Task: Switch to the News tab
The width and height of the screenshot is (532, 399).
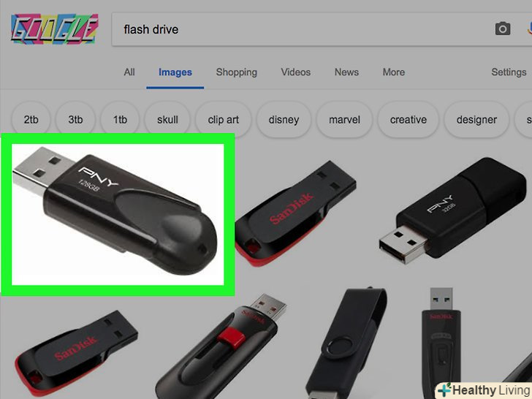Action: 346,72
